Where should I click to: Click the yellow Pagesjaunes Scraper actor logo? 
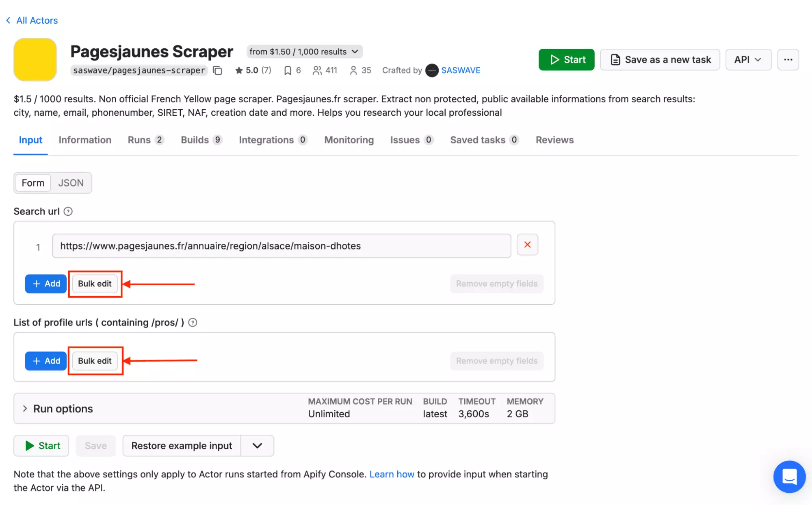tap(35, 60)
